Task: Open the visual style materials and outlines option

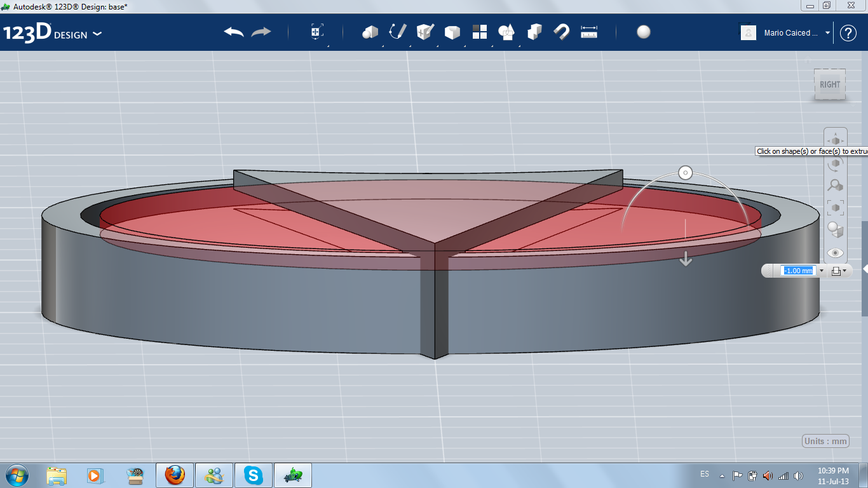Action: pos(836,229)
